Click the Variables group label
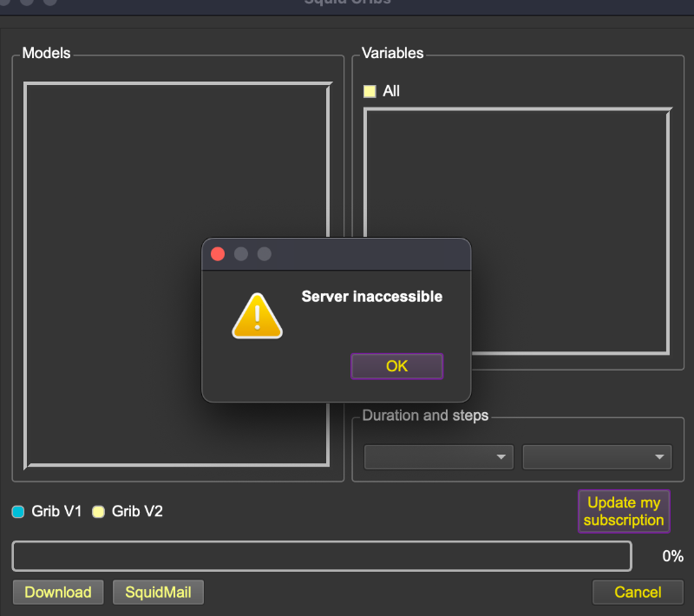Screen dimensions: 694x616 pyautogui.click(x=393, y=53)
